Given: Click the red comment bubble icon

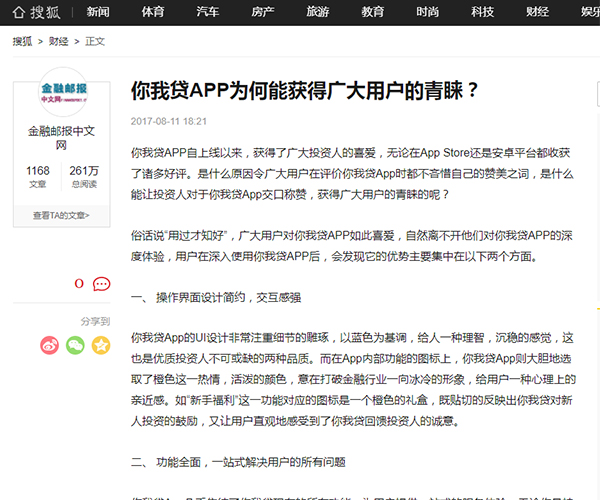Looking at the screenshot, I should pos(101,284).
